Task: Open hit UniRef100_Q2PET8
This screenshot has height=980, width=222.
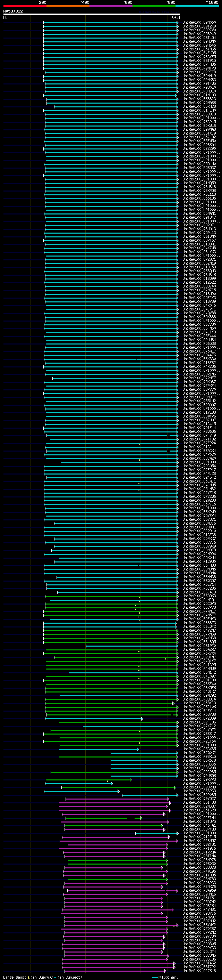Action: (199, 72)
